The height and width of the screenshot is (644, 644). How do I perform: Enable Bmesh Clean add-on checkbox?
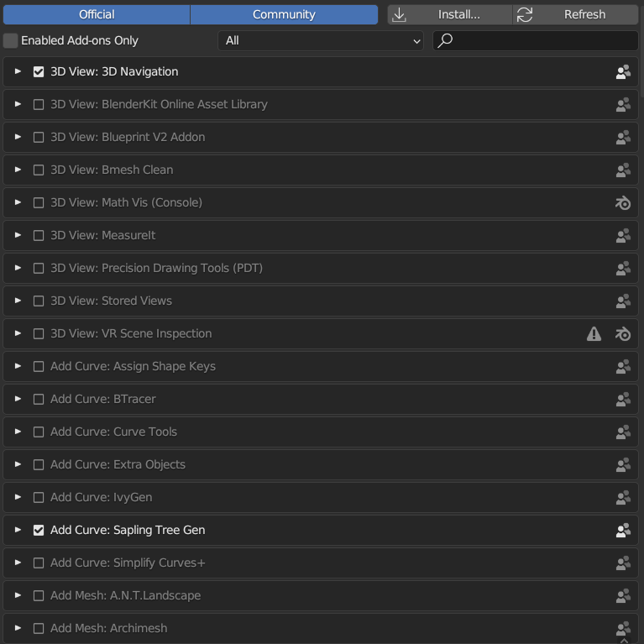coord(39,170)
